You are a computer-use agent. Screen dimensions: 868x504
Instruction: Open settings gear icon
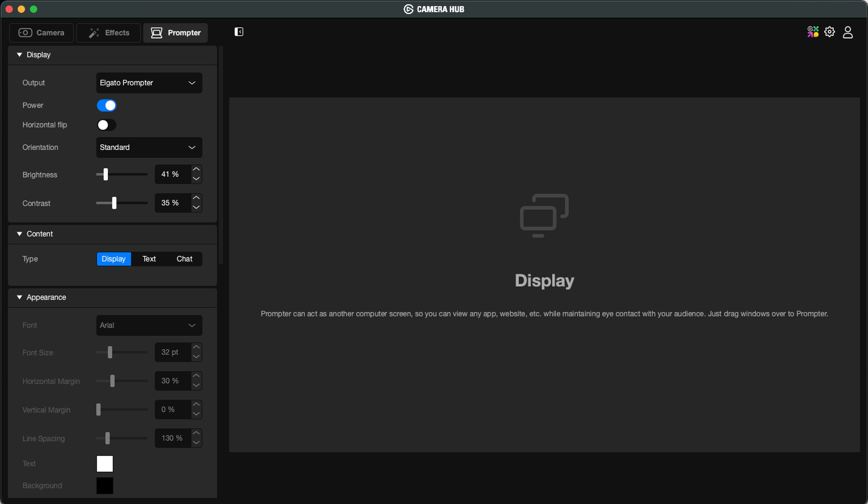tap(829, 32)
